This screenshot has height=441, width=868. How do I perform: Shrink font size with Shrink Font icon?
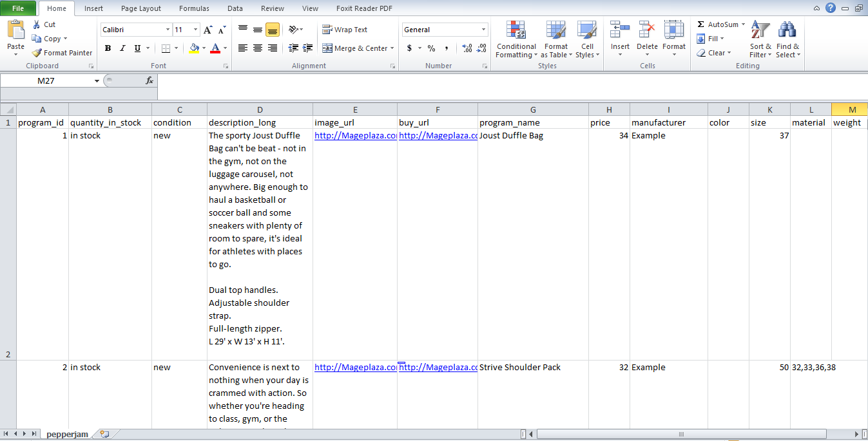[222, 30]
